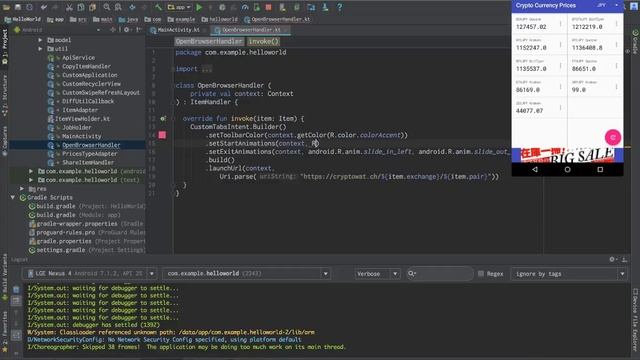This screenshot has width=640, height=360.
Task: Stop the app with the red square icon
Action: click(x=268, y=7)
